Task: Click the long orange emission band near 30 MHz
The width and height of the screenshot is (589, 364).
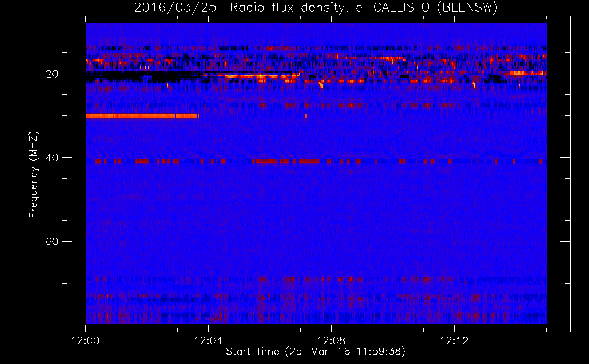Action: pyautogui.click(x=142, y=116)
